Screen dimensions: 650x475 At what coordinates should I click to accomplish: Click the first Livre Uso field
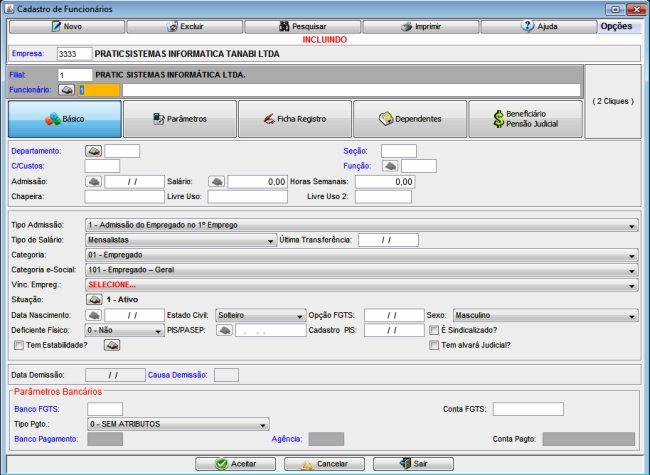point(247,196)
